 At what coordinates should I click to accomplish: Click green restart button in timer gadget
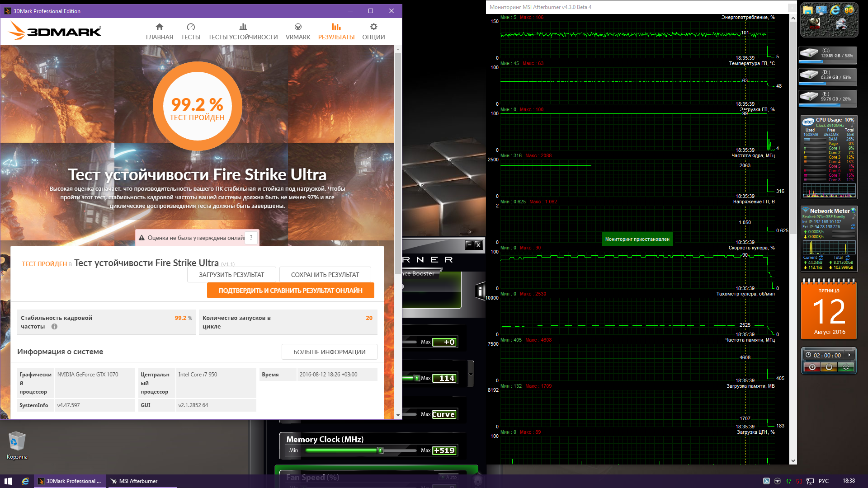[845, 367]
